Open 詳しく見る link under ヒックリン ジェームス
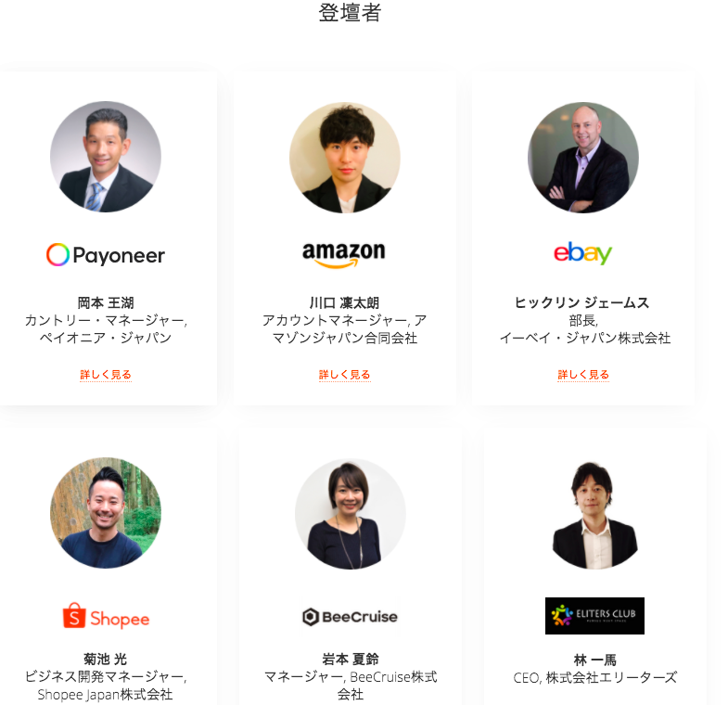The height and width of the screenshot is (705, 728). (x=583, y=375)
